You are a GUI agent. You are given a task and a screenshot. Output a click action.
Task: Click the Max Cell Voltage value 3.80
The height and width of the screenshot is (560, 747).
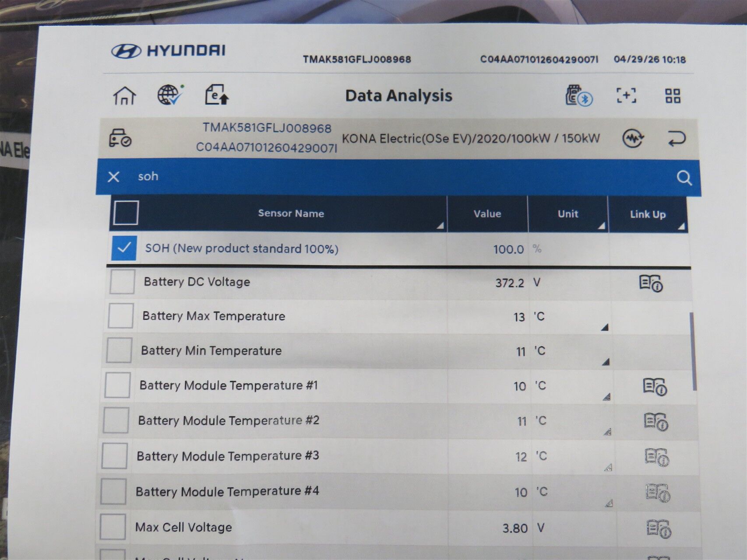[515, 528]
